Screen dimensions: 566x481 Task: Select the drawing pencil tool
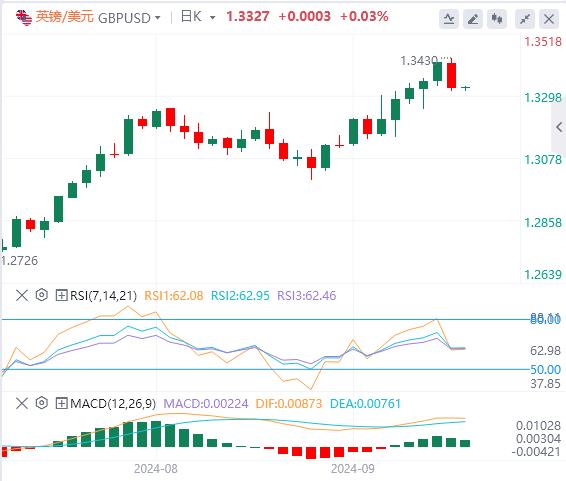point(473,19)
